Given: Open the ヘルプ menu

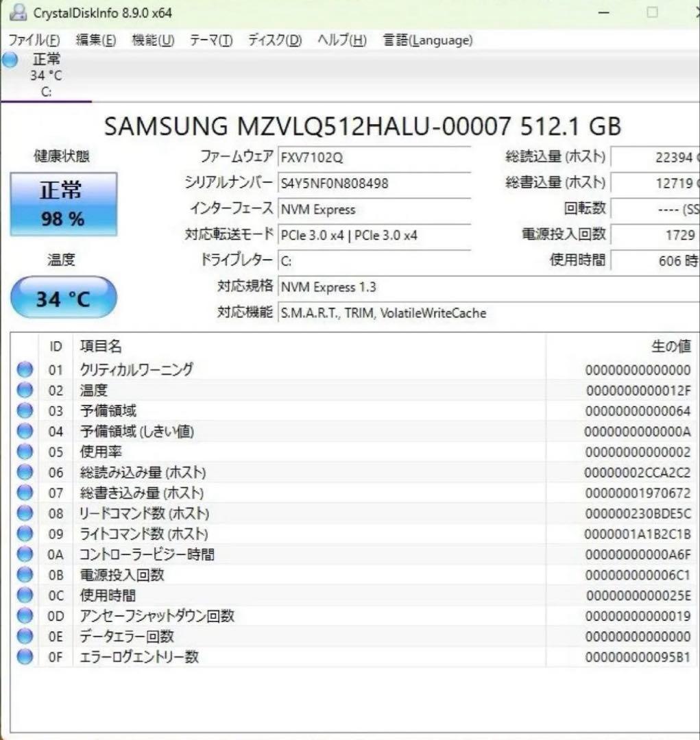Looking at the screenshot, I should tap(340, 40).
